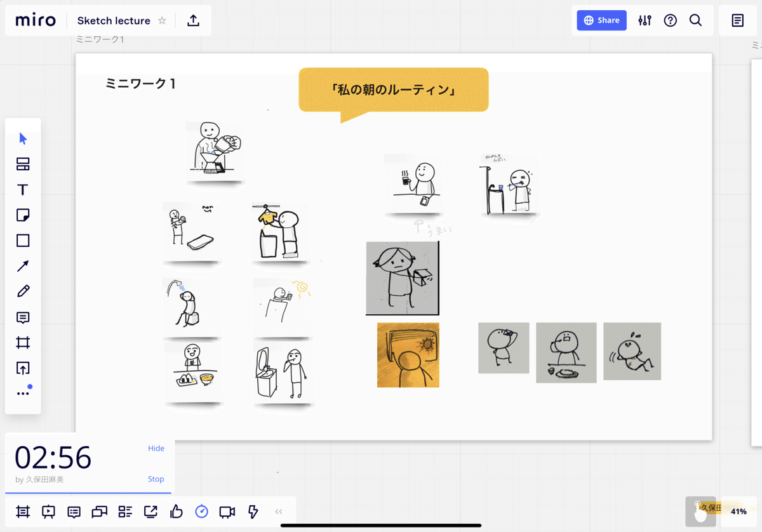
Task: Open presentation mode
Action: [48, 512]
